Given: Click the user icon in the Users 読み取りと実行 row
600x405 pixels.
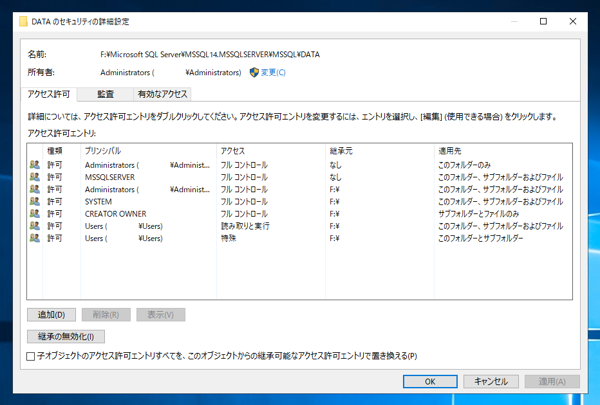Looking at the screenshot, I should pos(34,226).
